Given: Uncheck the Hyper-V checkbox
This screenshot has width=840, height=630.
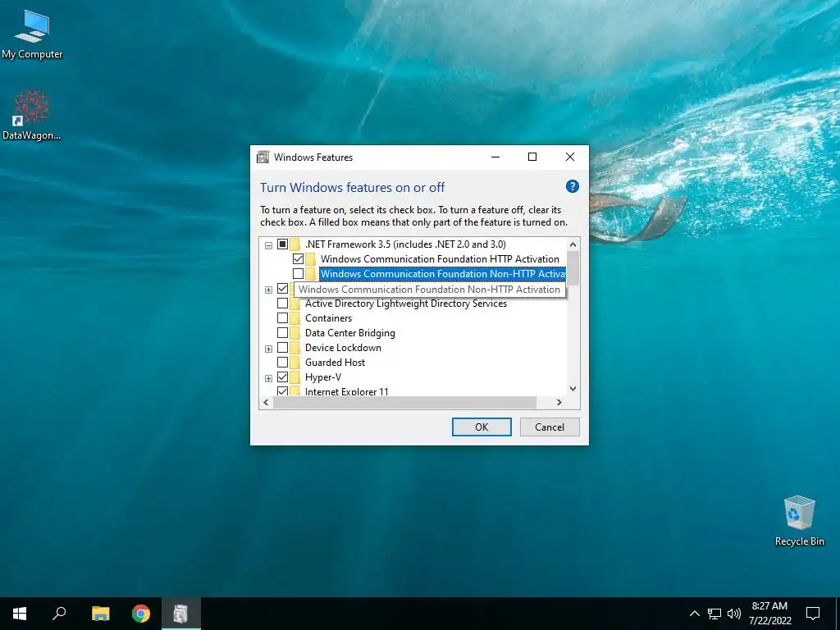Looking at the screenshot, I should coord(282,377).
